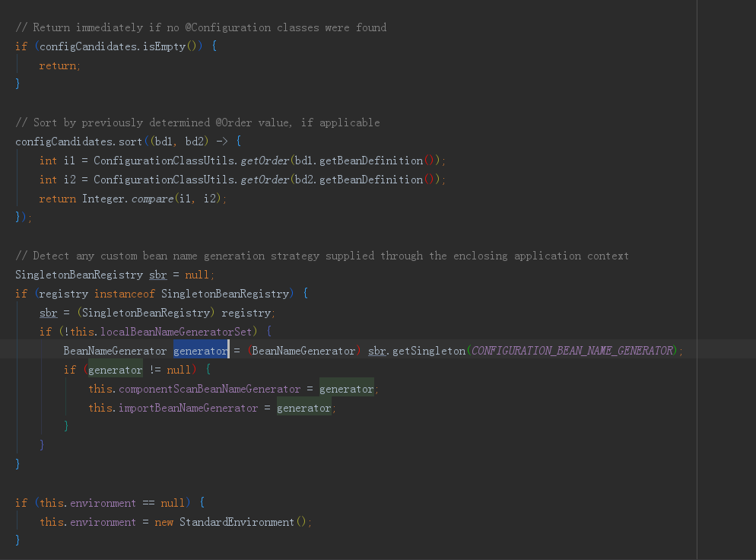Click the lambda arrow in sort expression
Screen dimensions: 756x560
click(221, 141)
